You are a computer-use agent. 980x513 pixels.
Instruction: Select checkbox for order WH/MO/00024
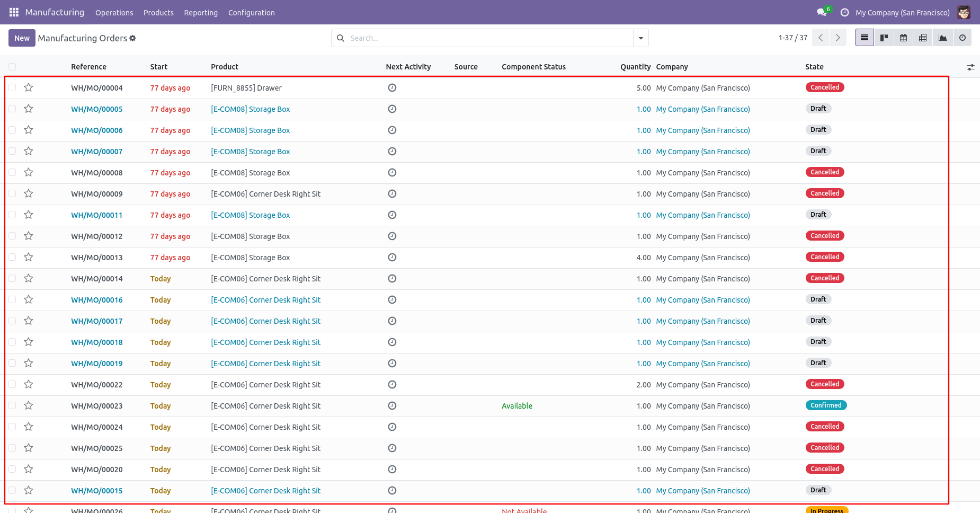[12, 427]
